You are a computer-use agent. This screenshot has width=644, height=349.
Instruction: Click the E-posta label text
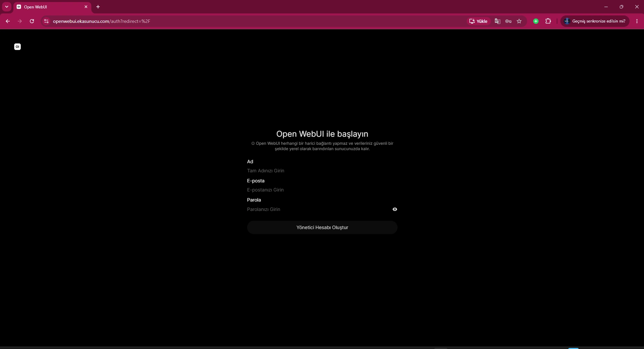point(256,181)
